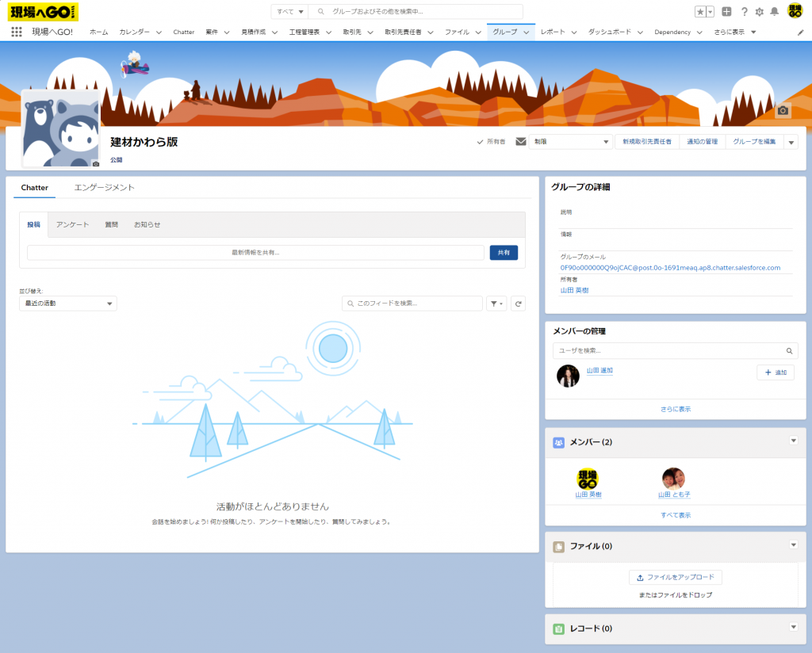Click the 共有 share button
This screenshot has height=653, width=812.
(503, 252)
